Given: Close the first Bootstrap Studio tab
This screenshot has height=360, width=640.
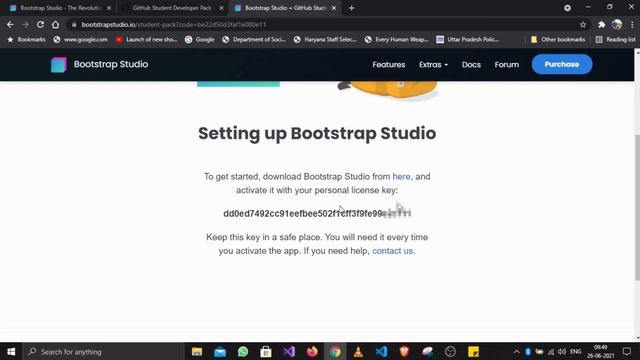Looking at the screenshot, I should point(109,8).
